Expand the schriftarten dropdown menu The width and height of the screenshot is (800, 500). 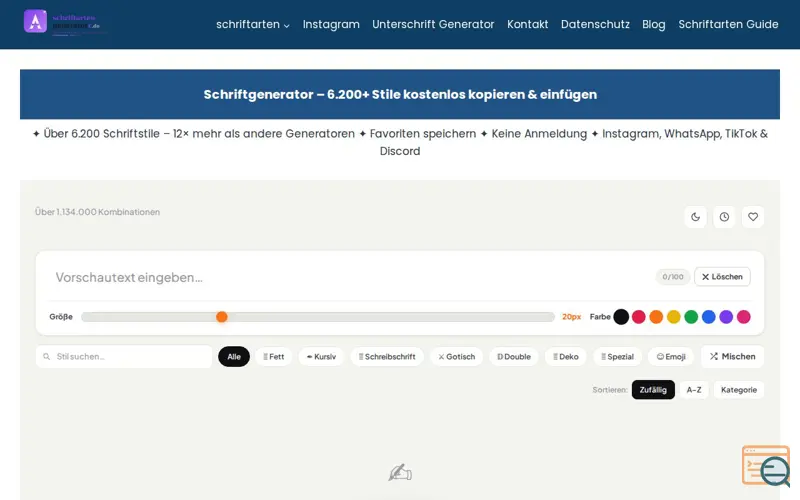point(253,24)
